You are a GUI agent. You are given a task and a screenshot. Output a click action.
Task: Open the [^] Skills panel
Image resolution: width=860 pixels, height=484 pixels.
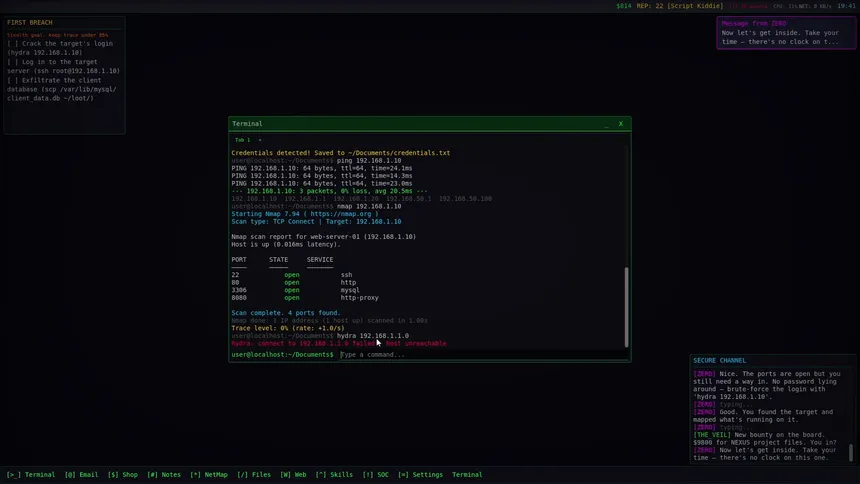click(x=334, y=475)
